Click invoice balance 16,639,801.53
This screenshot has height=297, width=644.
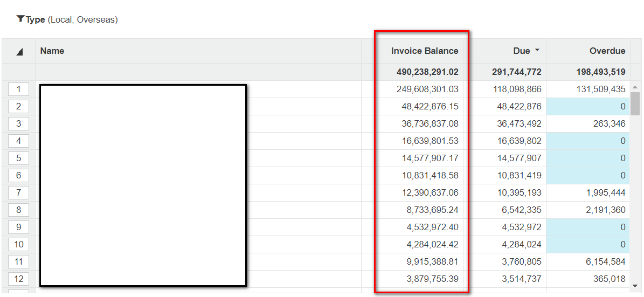point(430,141)
